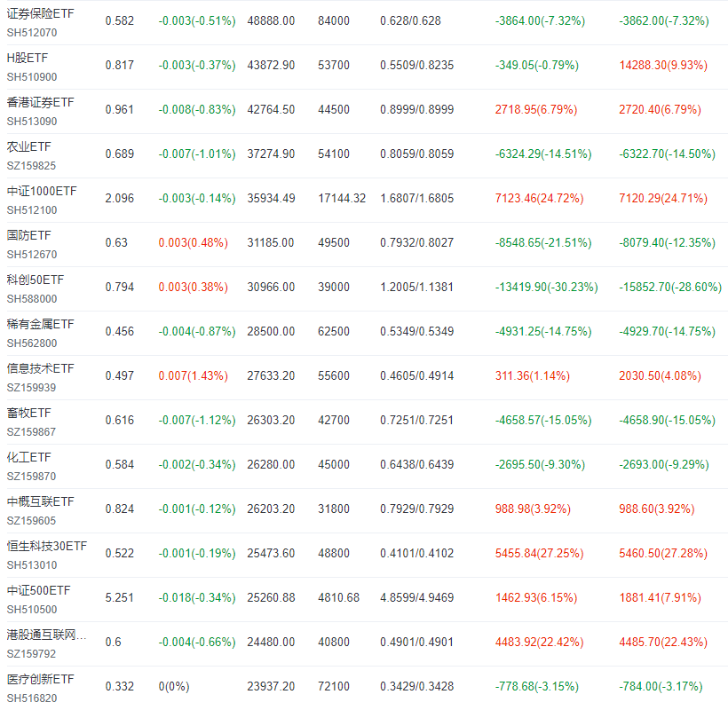The image size is (728, 710).
Task: Click code SH588000
Action: coord(32,299)
